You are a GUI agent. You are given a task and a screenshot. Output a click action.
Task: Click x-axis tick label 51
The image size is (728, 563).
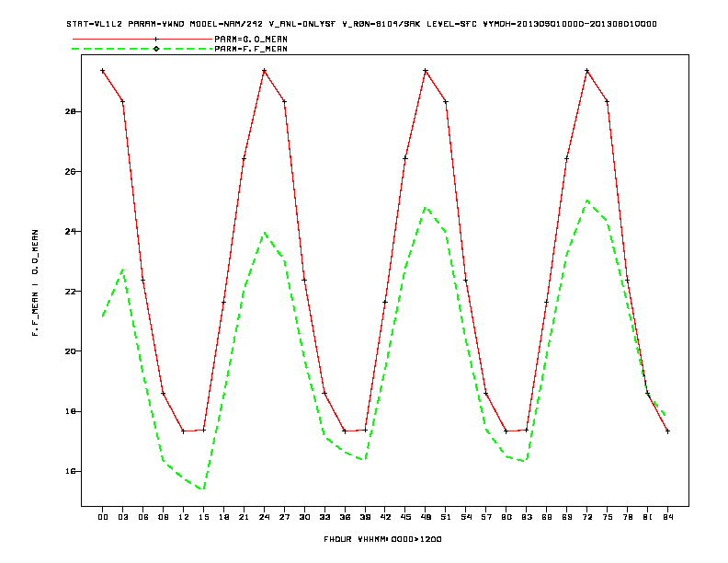(446, 517)
